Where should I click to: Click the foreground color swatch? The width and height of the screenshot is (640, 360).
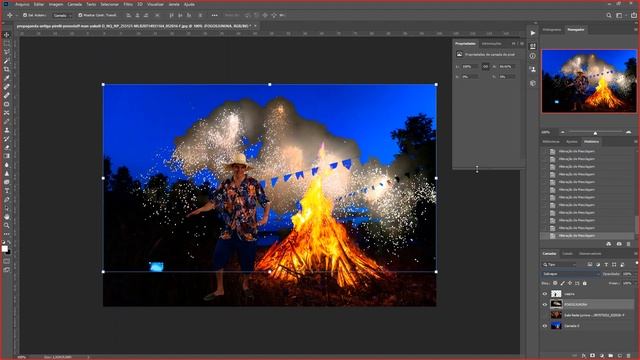tap(4, 249)
